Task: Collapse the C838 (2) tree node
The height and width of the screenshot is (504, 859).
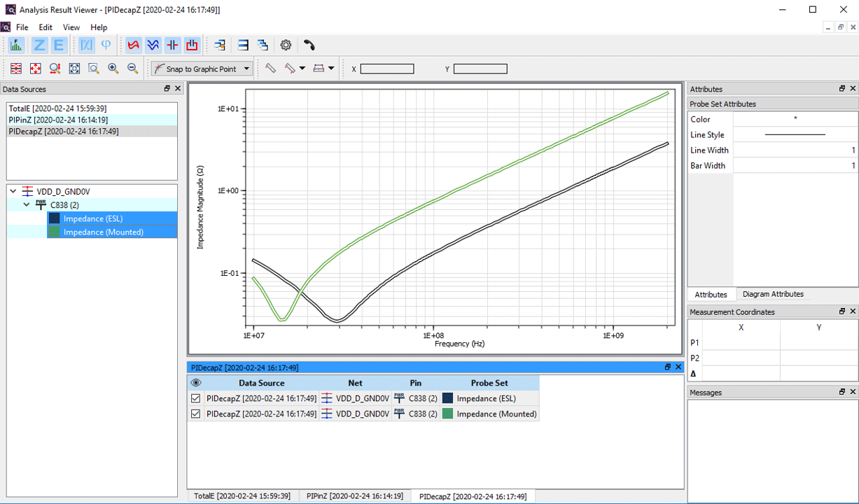Action: point(27,205)
